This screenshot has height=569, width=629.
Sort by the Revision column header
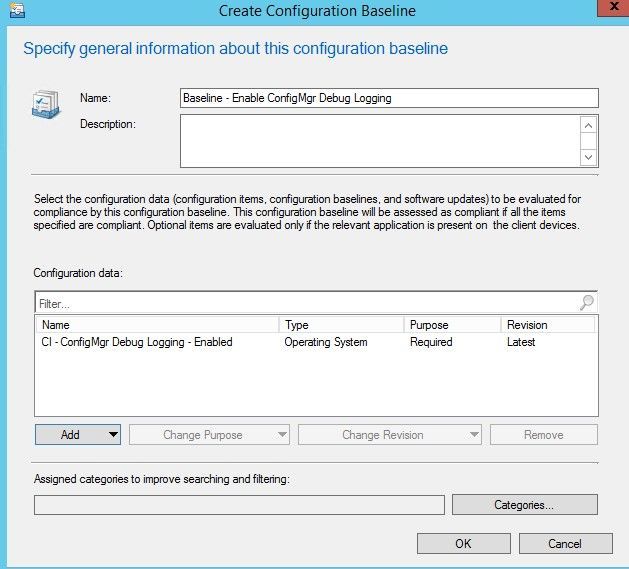[548, 325]
